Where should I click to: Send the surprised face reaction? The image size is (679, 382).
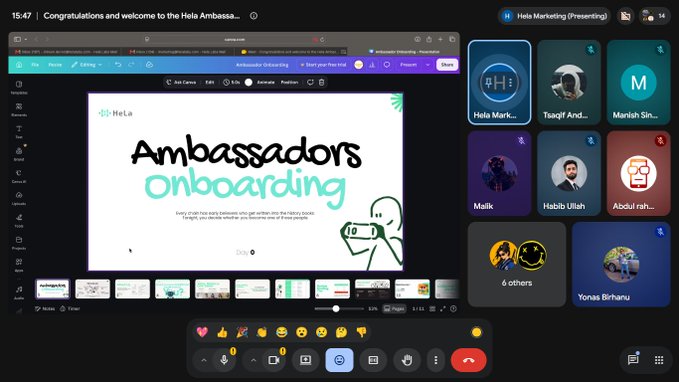pos(301,332)
